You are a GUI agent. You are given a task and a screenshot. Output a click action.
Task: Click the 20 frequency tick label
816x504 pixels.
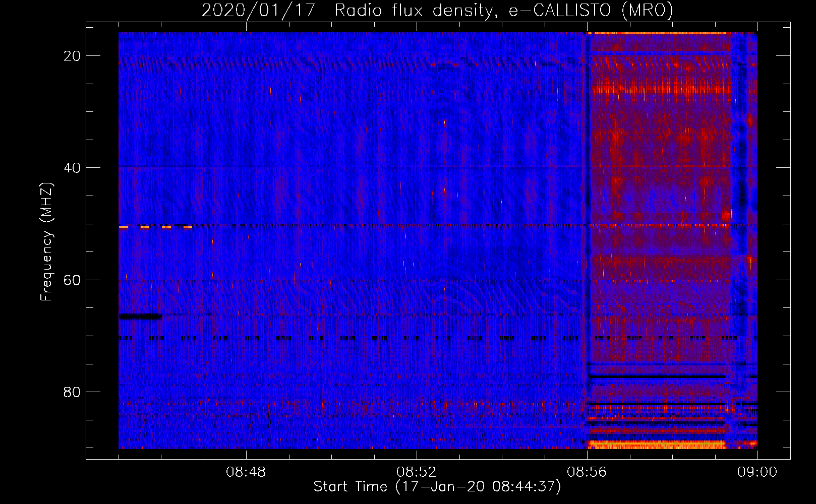point(72,56)
